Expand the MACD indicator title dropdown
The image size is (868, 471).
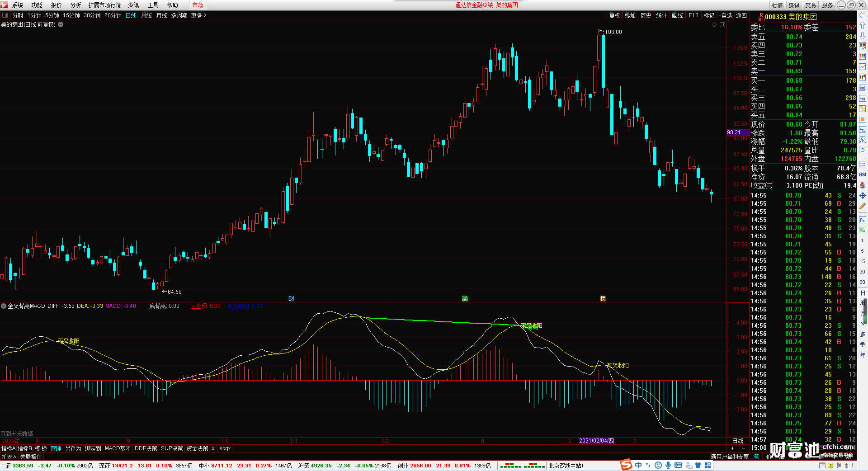coord(4,306)
